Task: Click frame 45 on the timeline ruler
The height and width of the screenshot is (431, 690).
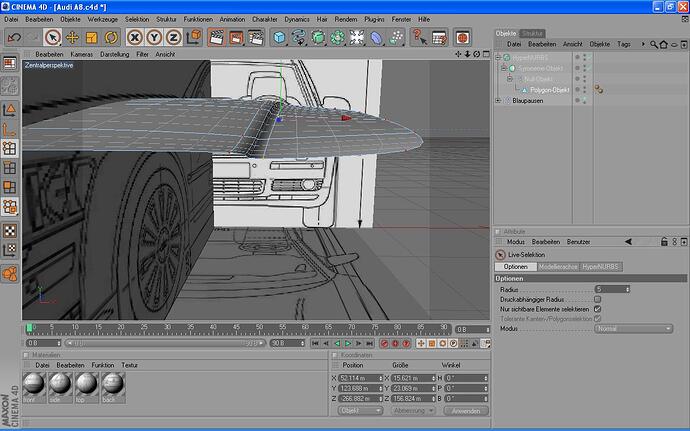Action: pos(236,328)
